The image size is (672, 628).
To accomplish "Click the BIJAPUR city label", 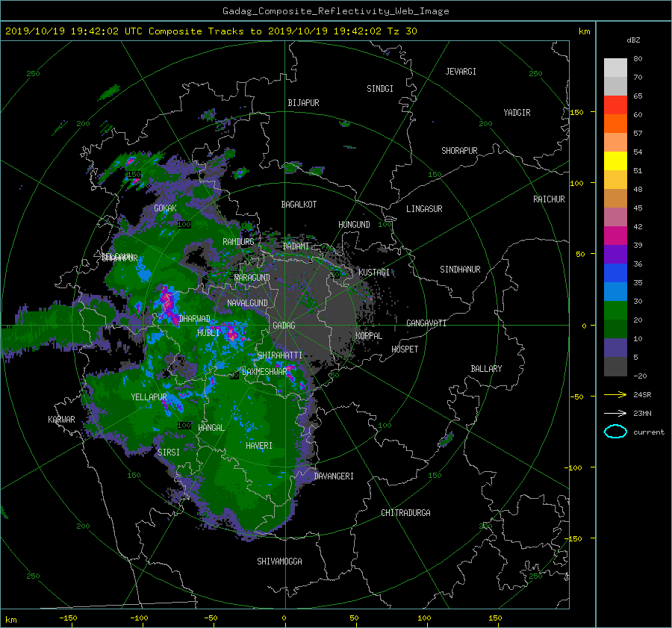I will click(303, 103).
